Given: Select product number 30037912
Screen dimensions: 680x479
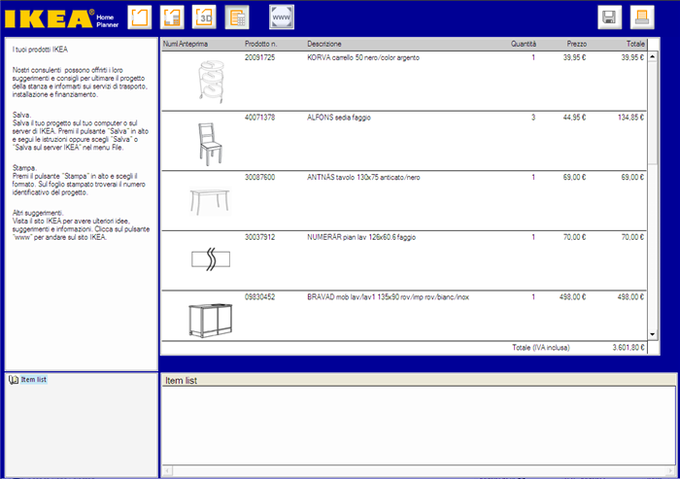Looking at the screenshot, I should pyautogui.click(x=260, y=237).
